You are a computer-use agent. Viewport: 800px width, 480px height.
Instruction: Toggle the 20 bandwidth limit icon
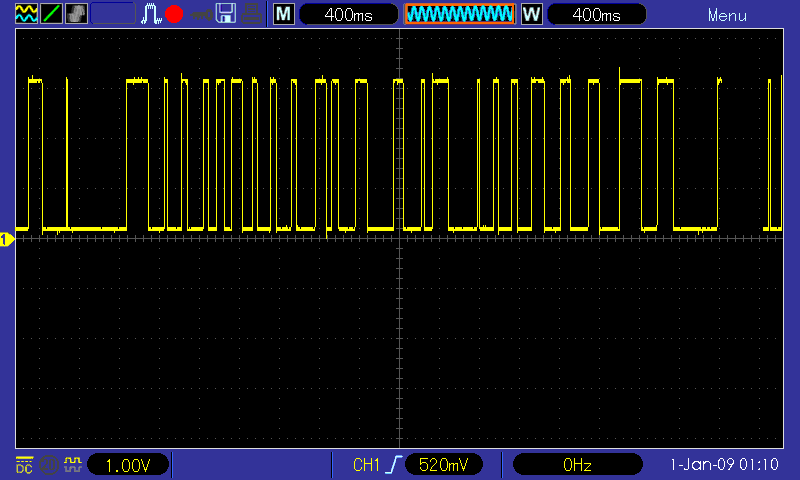(x=48, y=465)
